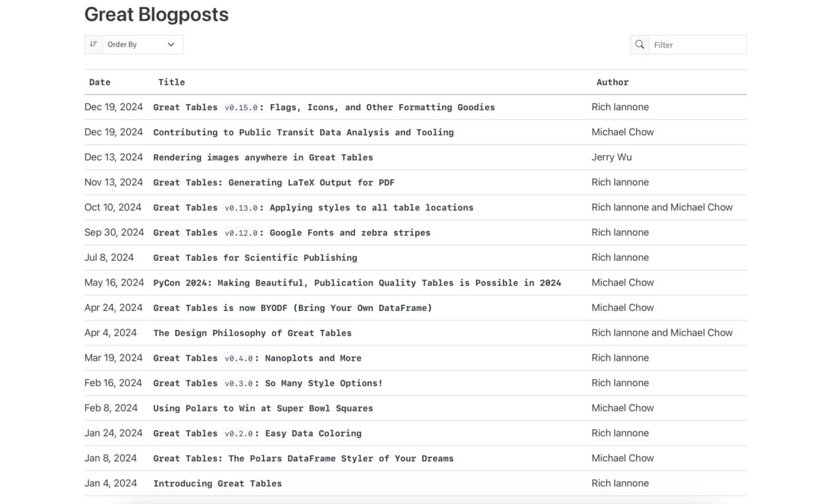Open 'Great Tables for Scientific Publishing' post
Image resolution: width=837 pixels, height=504 pixels.
[255, 258]
